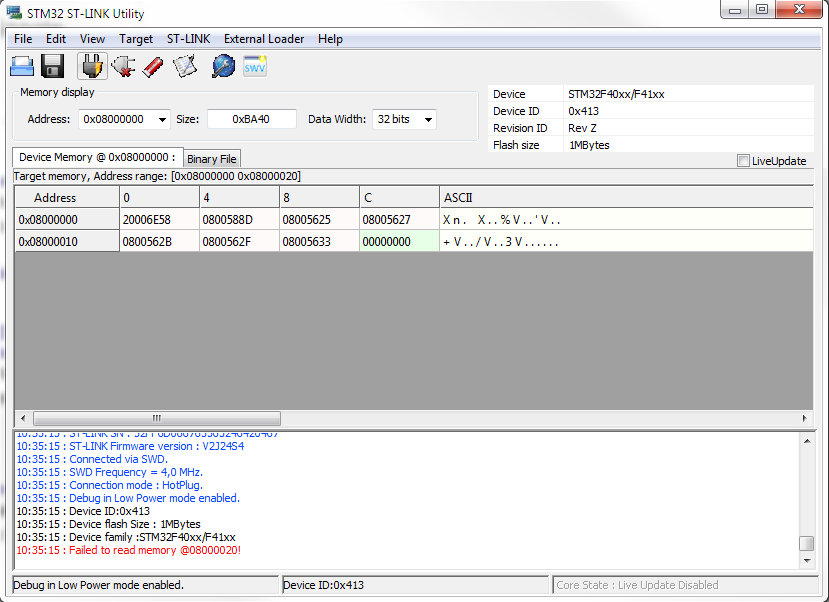829x602 pixels.
Task: Open the ST-LINK menu
Action: (x=188, y=39)
